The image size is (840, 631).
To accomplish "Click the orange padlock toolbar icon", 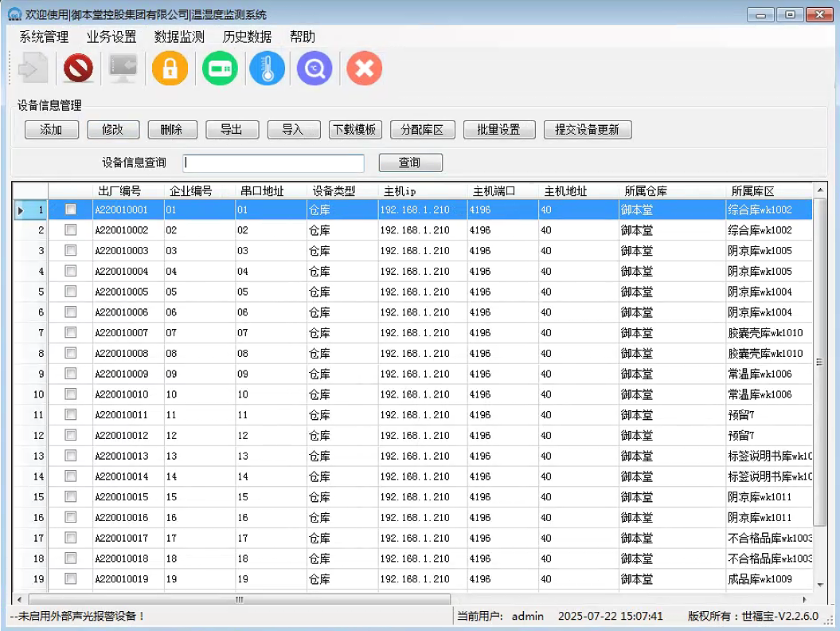I will point(170,69).
